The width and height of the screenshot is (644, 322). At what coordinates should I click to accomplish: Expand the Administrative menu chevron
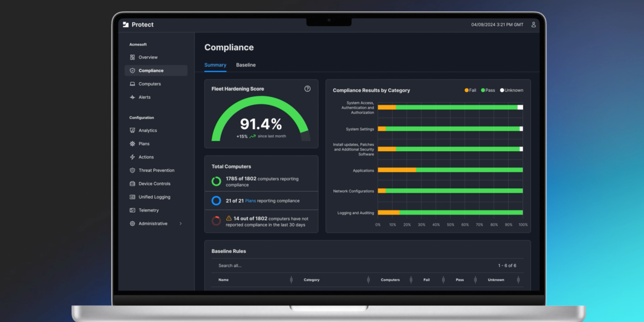point(180,223)
